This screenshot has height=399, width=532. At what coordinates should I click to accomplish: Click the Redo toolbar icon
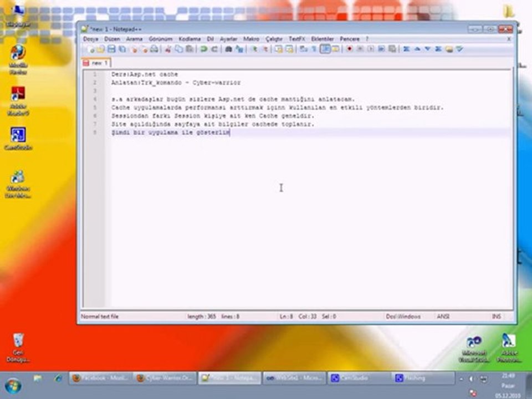[x=214, y=49]
